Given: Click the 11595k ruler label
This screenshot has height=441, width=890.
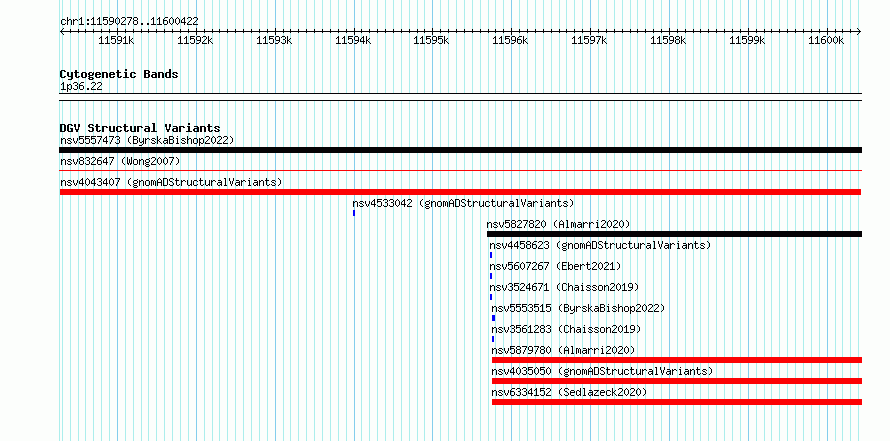Looking at the screenshot, I should tap(431, 40).
